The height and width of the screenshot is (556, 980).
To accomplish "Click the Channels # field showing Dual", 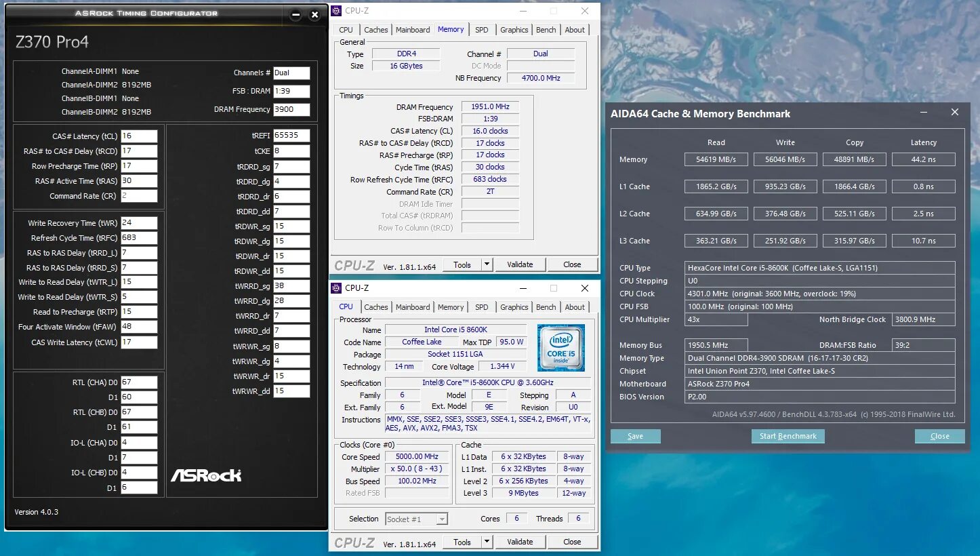I will coord(291,73).
